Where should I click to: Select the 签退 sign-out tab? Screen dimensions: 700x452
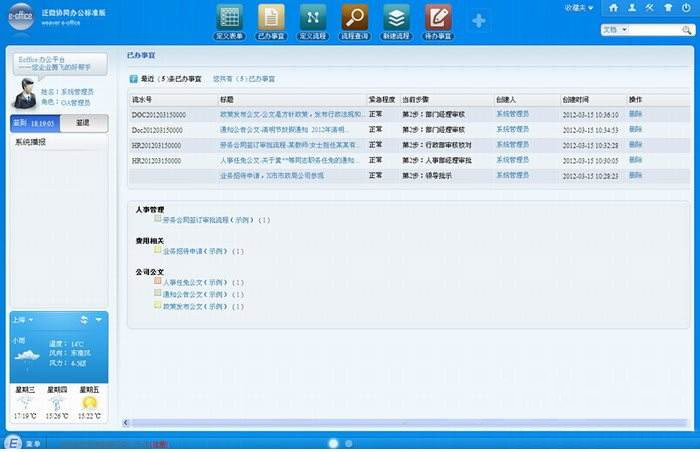pos(83,123)
